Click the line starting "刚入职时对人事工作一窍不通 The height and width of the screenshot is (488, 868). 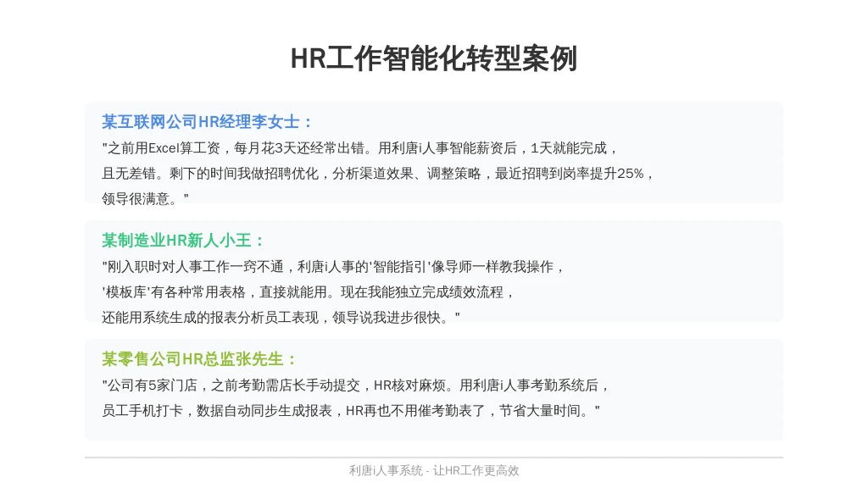coord(334,267)
